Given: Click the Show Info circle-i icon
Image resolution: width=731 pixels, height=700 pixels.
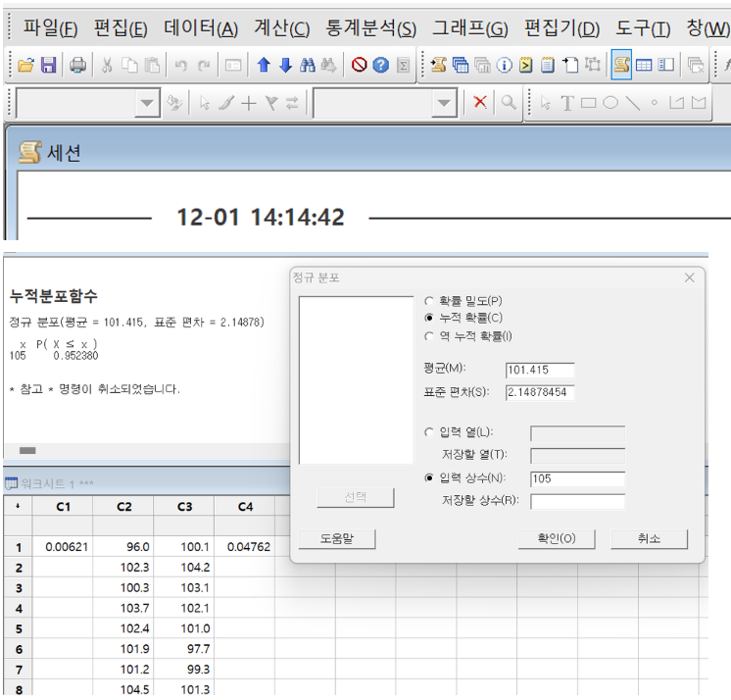Looking at the screenshot, I should pyautogui.click(x=504, y=65).
